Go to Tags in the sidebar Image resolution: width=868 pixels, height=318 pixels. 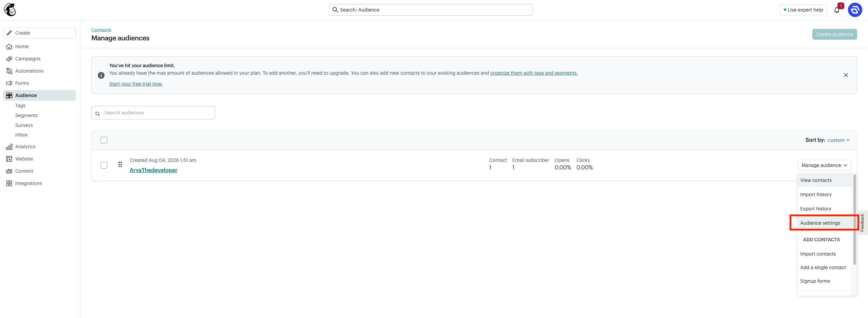(20, 106)
